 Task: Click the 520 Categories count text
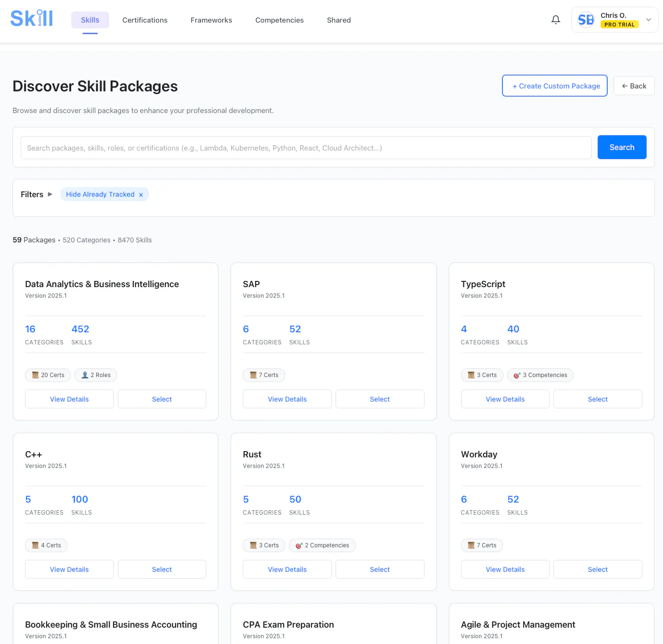87,240
